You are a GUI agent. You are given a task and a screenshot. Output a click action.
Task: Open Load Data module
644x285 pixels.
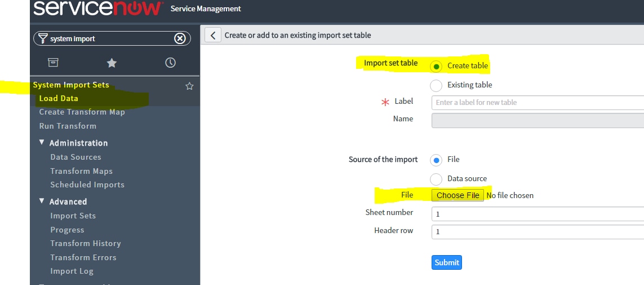(x=59, y=98)
